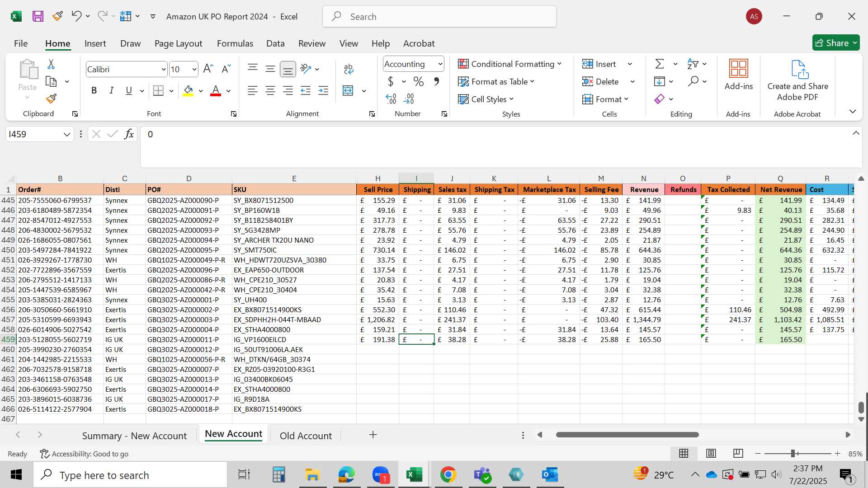The width and height of the screenshot is (868, 488).
Task: Save the workbook with the floppy disk icon
Action: 38,16
